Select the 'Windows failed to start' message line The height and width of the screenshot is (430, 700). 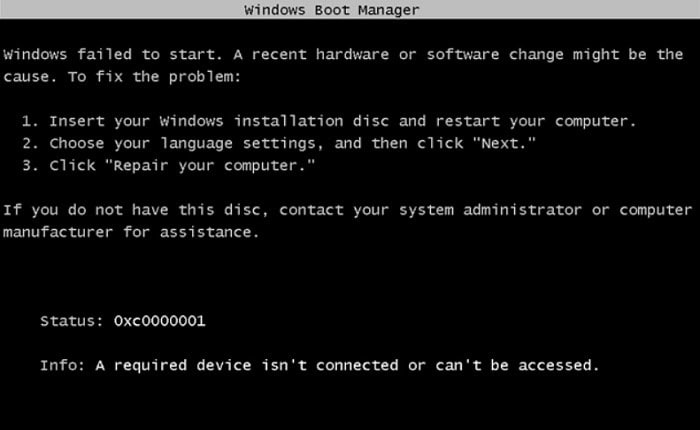click(343, 54)
